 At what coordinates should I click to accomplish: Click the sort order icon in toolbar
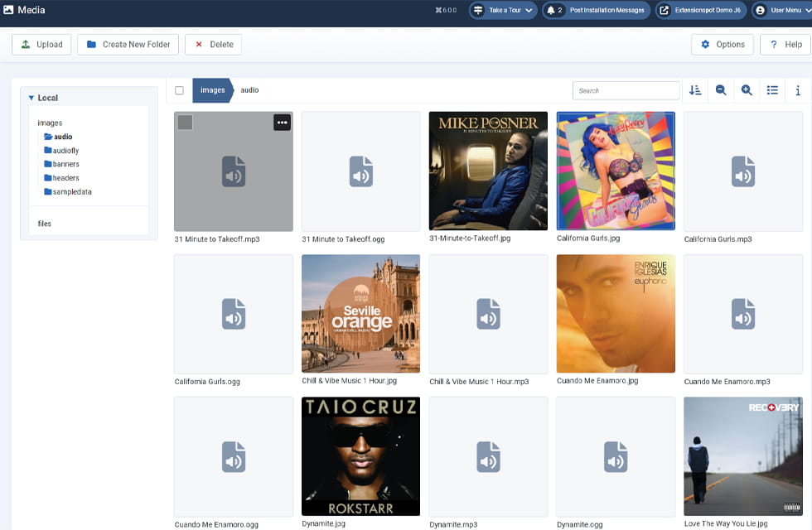click(695, 90)
